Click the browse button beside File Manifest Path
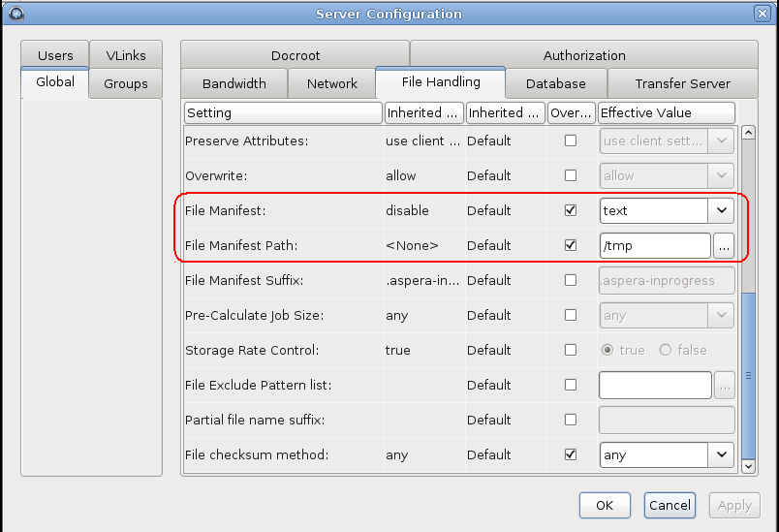Viewport: 779px width, 532px height. click(724, 246)
